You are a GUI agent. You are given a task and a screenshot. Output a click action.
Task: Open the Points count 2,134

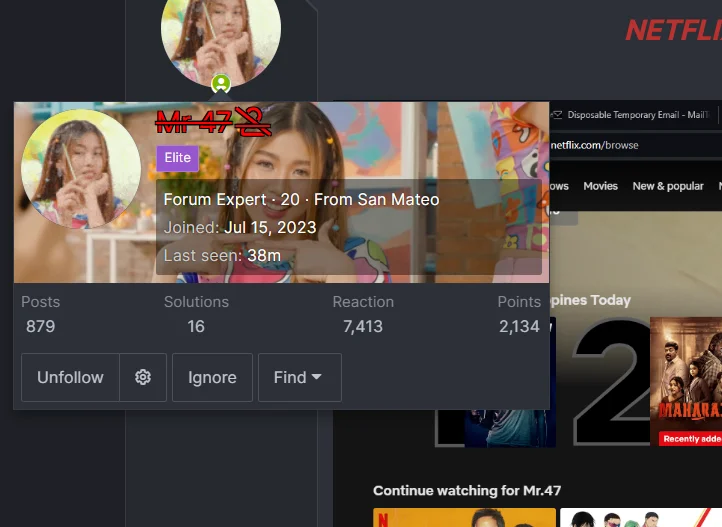(x=519, y=326)
